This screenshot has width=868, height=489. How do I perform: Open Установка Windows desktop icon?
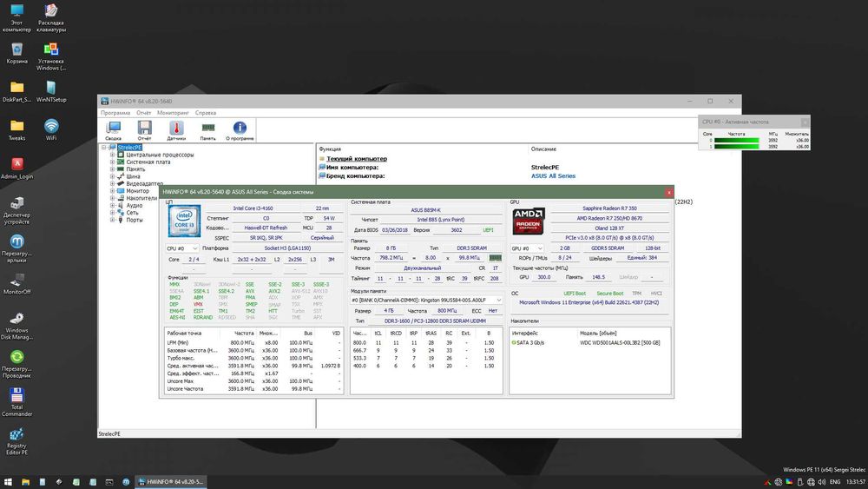[51, 56]
